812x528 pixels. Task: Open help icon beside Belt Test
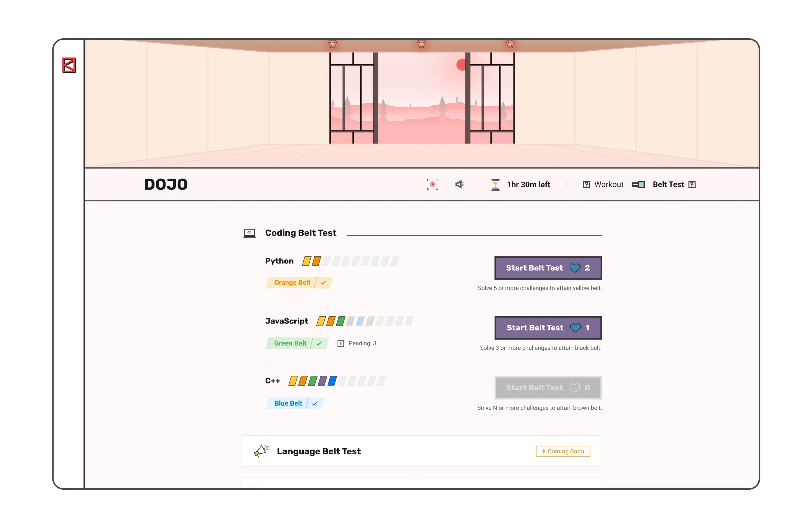[692, 185]
